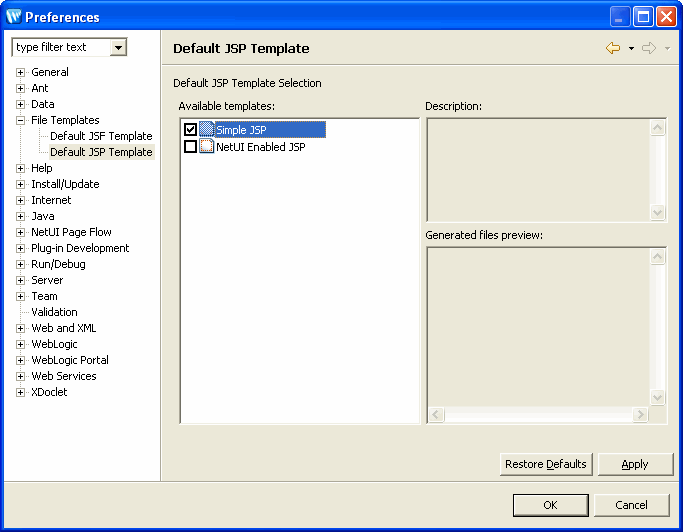The width and height of the screenshot is (683, 532).
Task: Expand the Plug-in Development node
Action: [20, 248]
